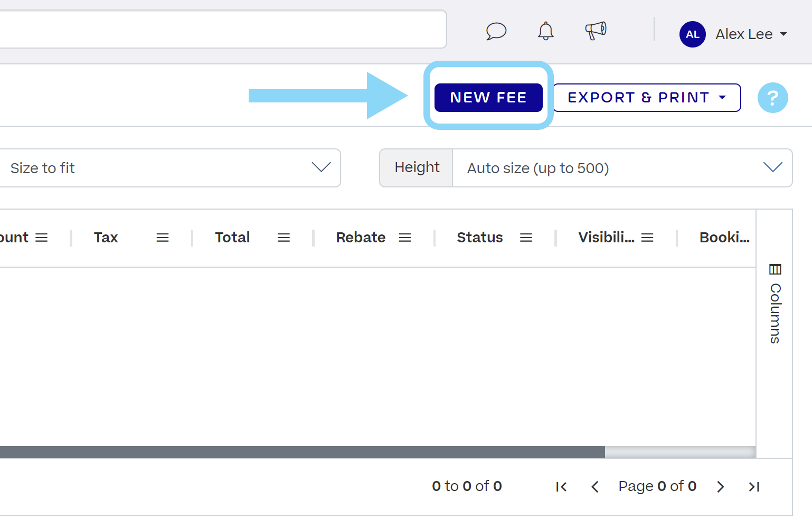
Task: Click the Height label
Action: pyautogui.click(x=417, y=168)
